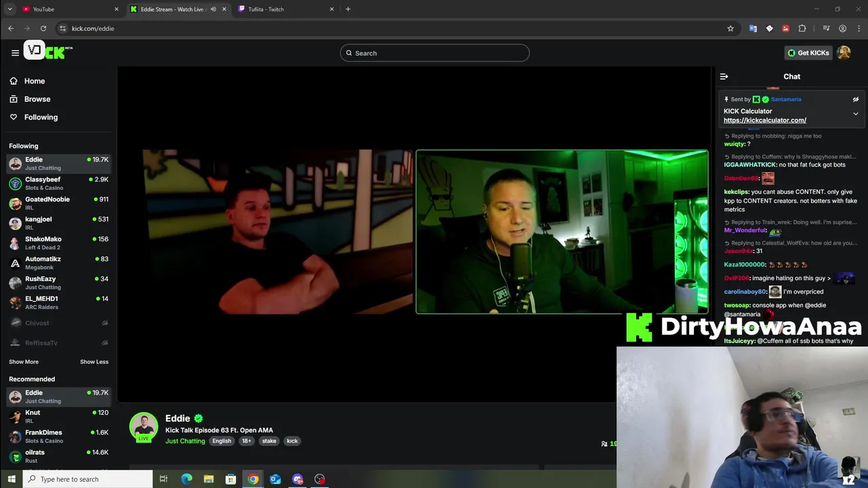Collapse the chat panel with the arrow icon

(x=724, y=77)
